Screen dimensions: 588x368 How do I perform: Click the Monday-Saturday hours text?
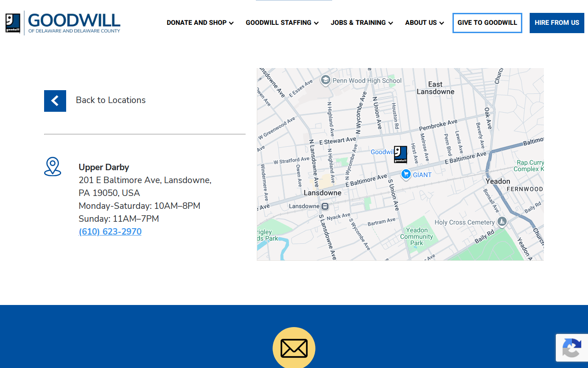click(x=140, y=206)
